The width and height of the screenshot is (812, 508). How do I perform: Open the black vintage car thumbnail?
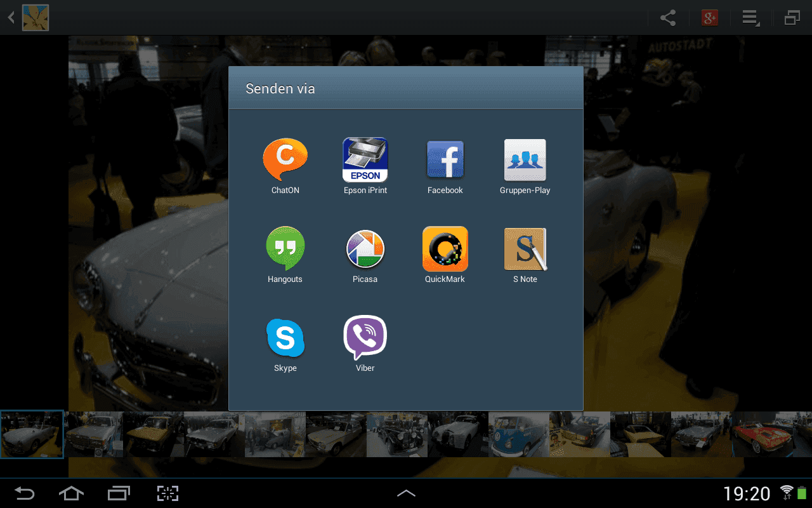pos(397,434)
